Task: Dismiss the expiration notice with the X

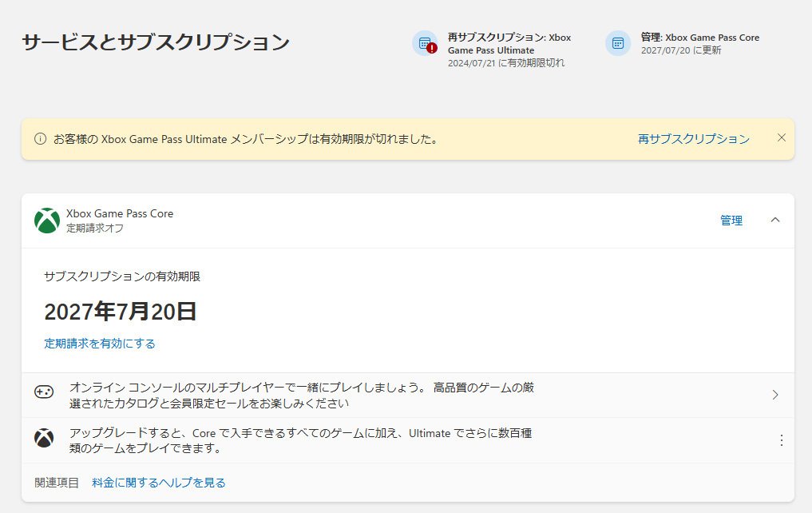Action: pyautogui.click(x=781, y=137)
